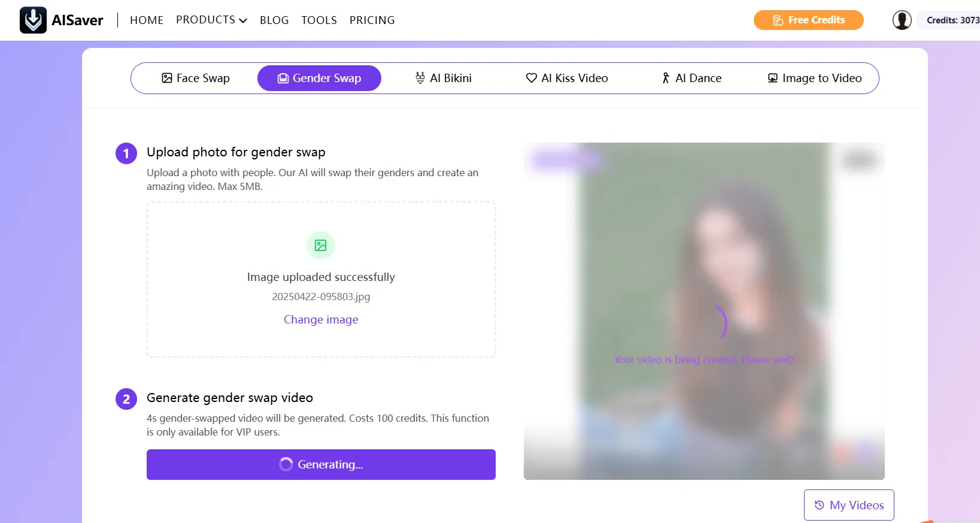This screenshot has width=980, height=523.
Task: Choose the AI Dance tab
Action: pos(691,78)
